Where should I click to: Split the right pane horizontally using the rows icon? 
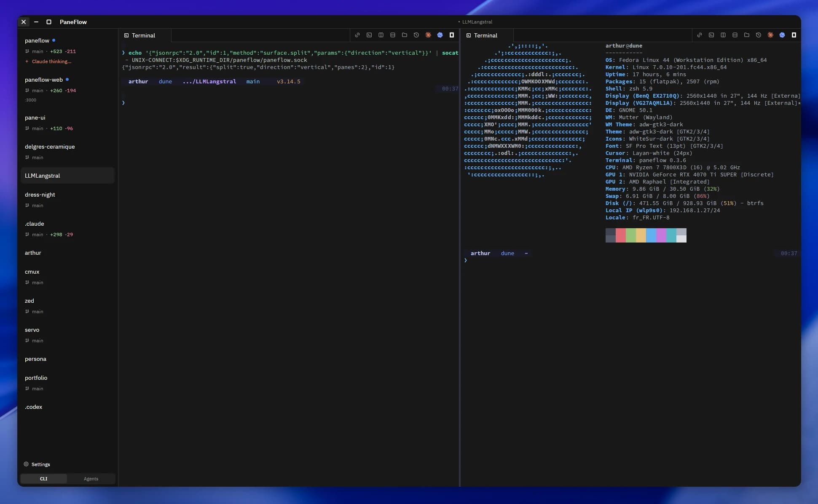click(735, 35)
